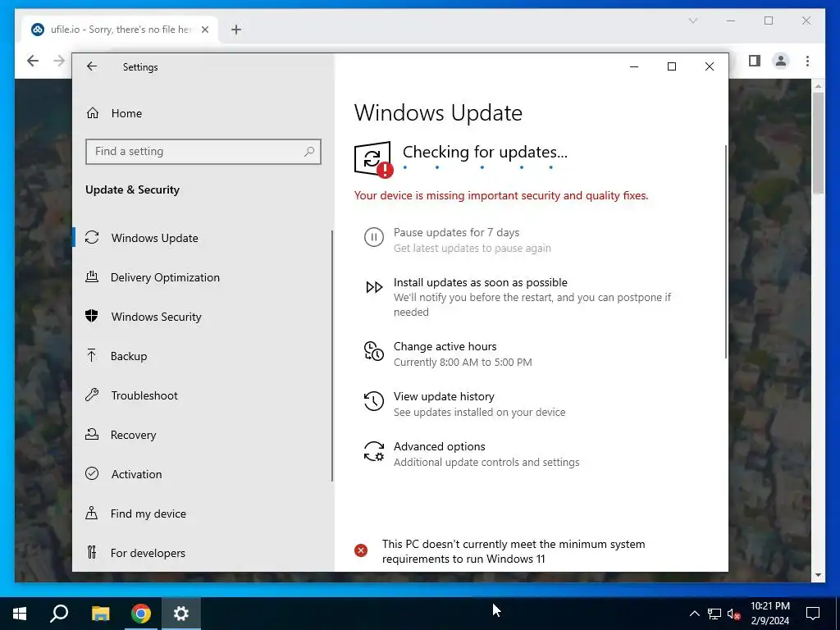
Task: Click the Backup upload arrow icon
Action: [92, 355]
